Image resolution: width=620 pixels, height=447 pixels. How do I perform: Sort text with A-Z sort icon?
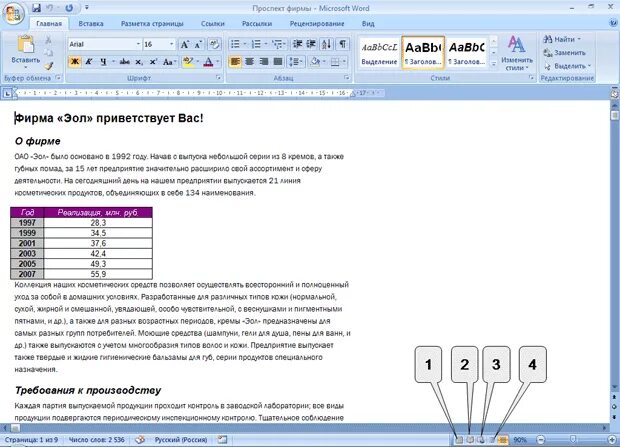(327, 44)
